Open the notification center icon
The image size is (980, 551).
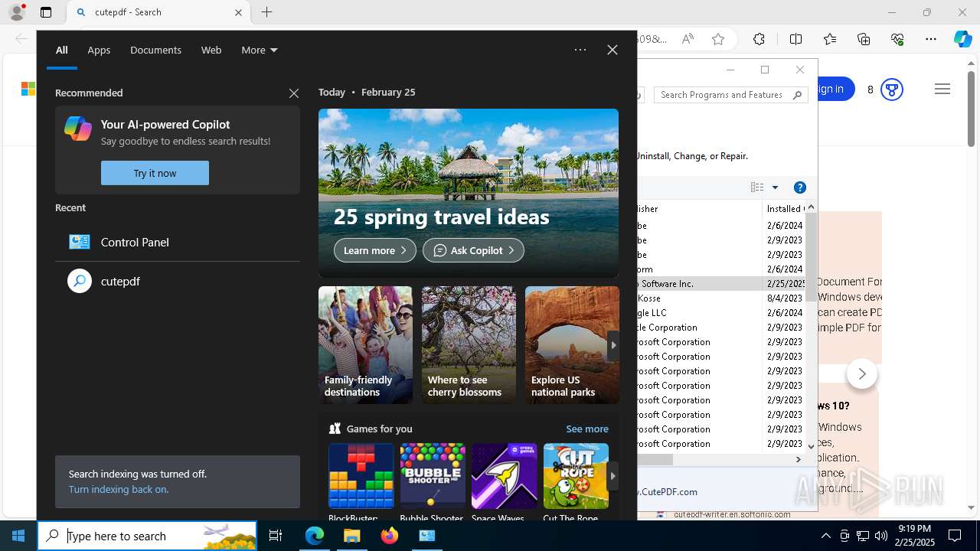coord(955,536)
